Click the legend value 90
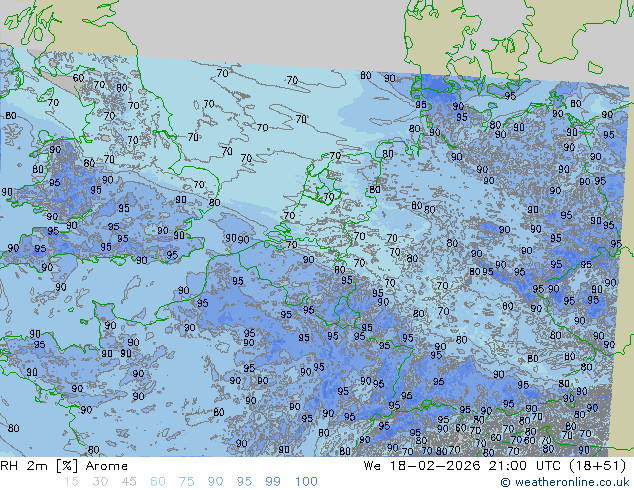The height and width of the screenshot is (490, 634). point(215,482)
